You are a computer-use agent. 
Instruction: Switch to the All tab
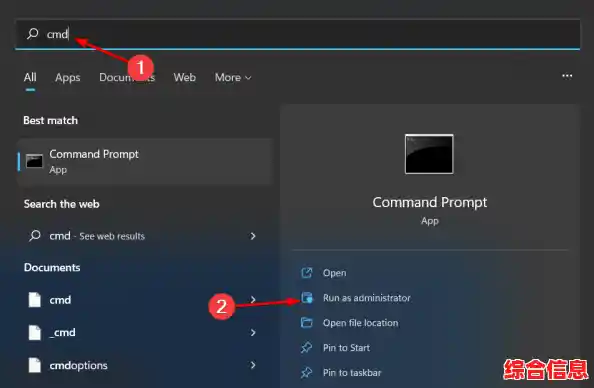(x=30, y=77)
